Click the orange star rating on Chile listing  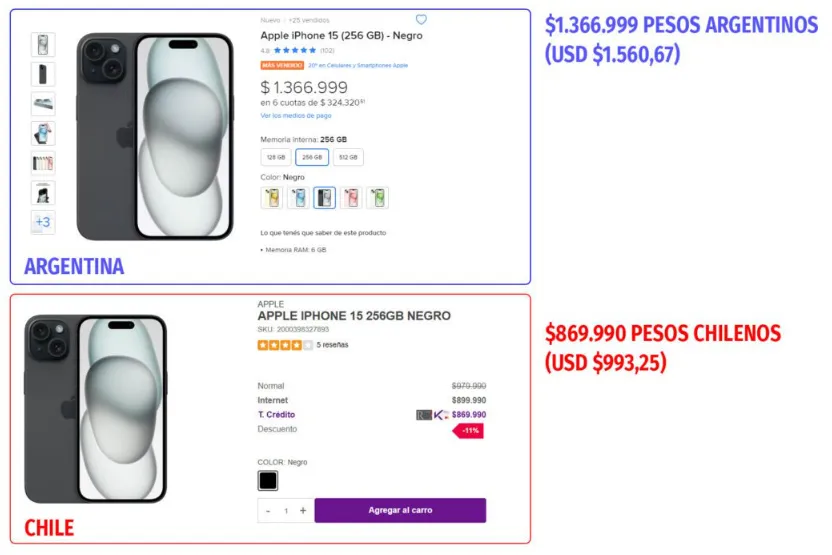(284, 345)
